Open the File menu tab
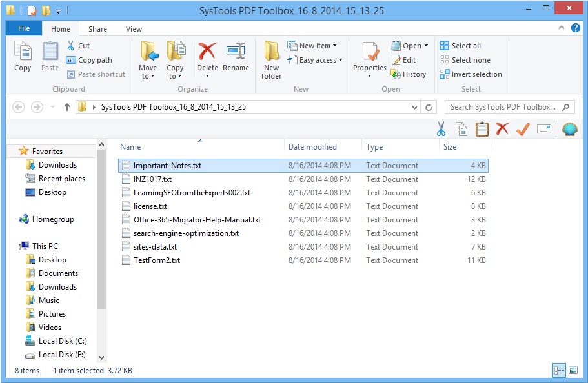Image resolution: width=588 pixels, height=383 pixels. pyautogui.click(x=24, y=28)
